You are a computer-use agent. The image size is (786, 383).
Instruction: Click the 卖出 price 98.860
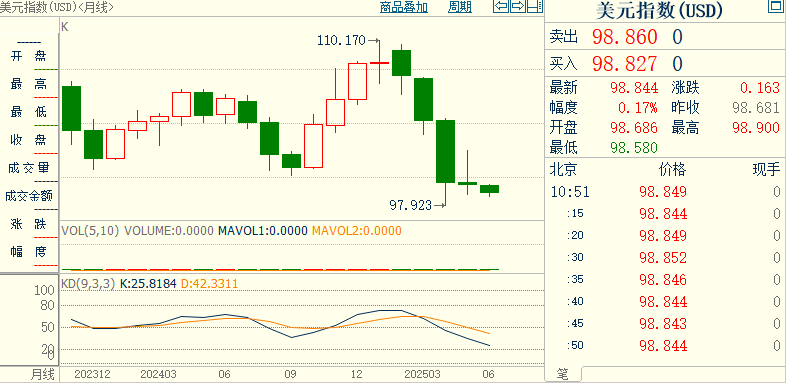(x=625, y=37)
